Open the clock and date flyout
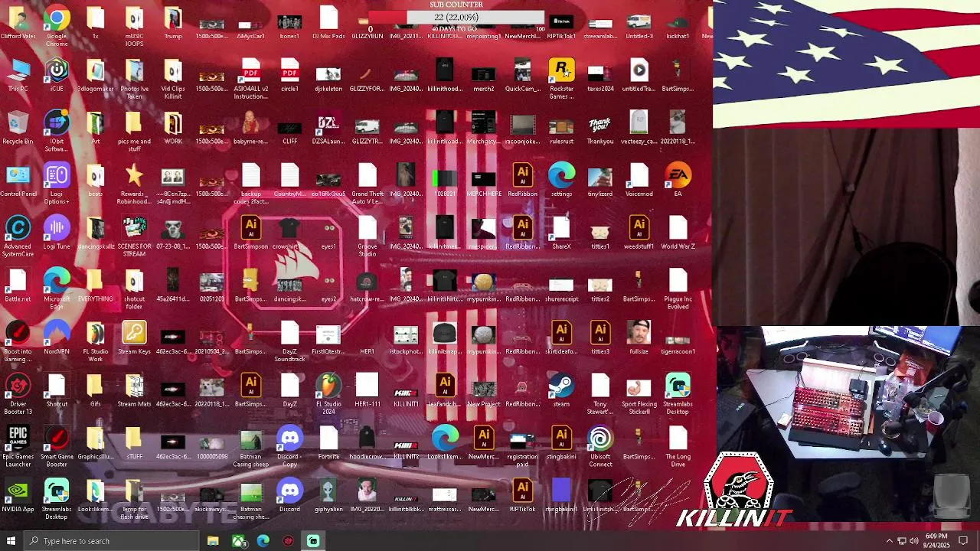Image resolution: width=980 pixels, height=551 pixels. [936, 541]
